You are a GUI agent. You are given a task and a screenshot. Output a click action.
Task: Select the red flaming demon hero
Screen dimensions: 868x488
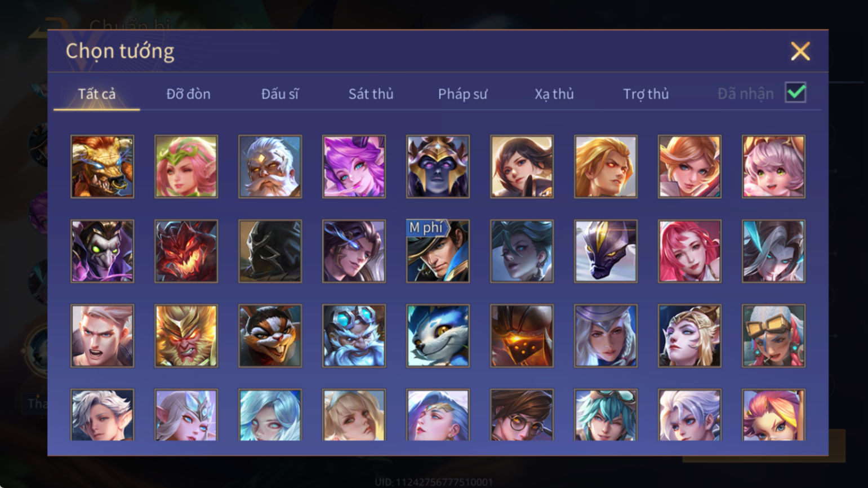(x=186, y=251)
